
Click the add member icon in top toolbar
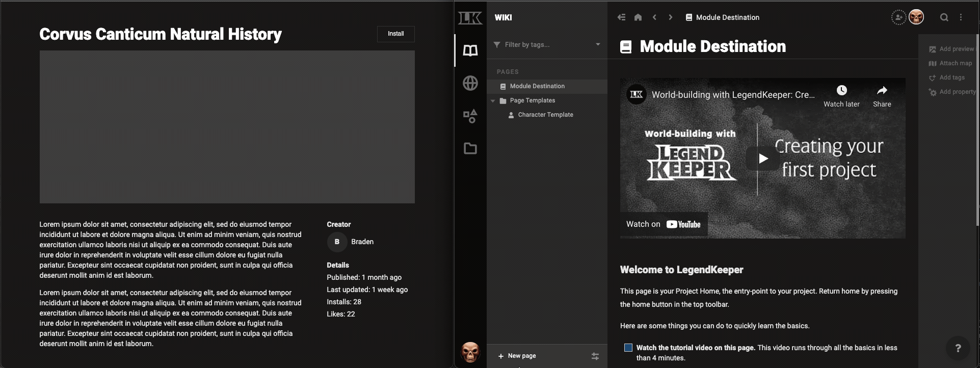898,17
